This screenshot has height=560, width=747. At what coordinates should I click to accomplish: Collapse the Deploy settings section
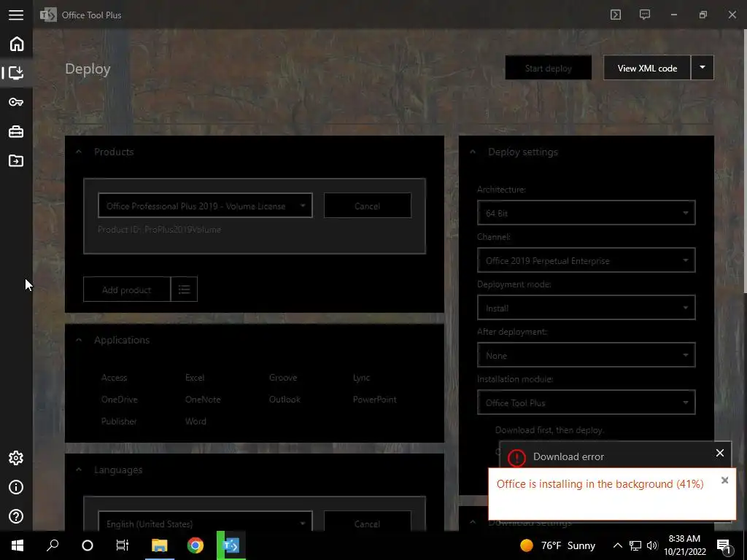pyautogui.click(x=473, y=152)
